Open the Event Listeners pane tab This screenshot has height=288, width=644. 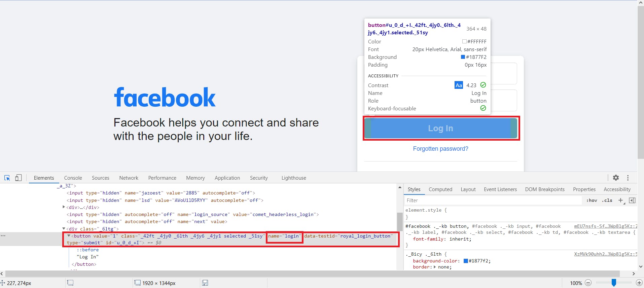(500, 189)
